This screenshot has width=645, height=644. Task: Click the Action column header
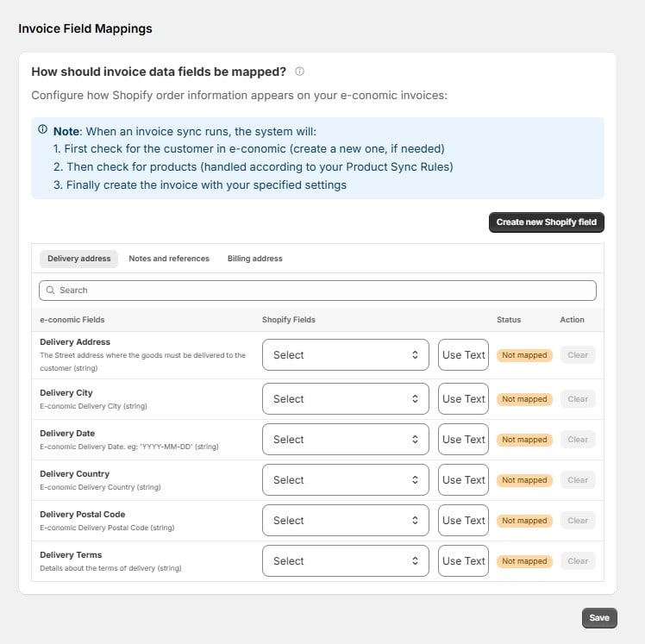click(573, 320)
